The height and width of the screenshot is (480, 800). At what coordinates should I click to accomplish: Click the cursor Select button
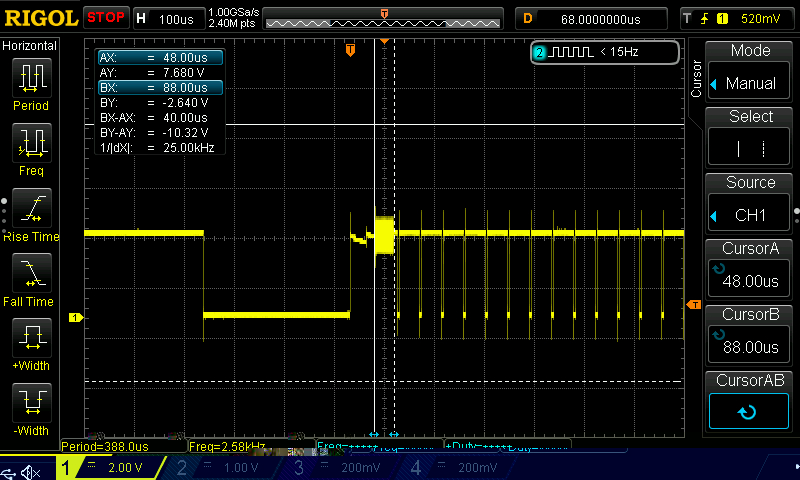point(748,148)
